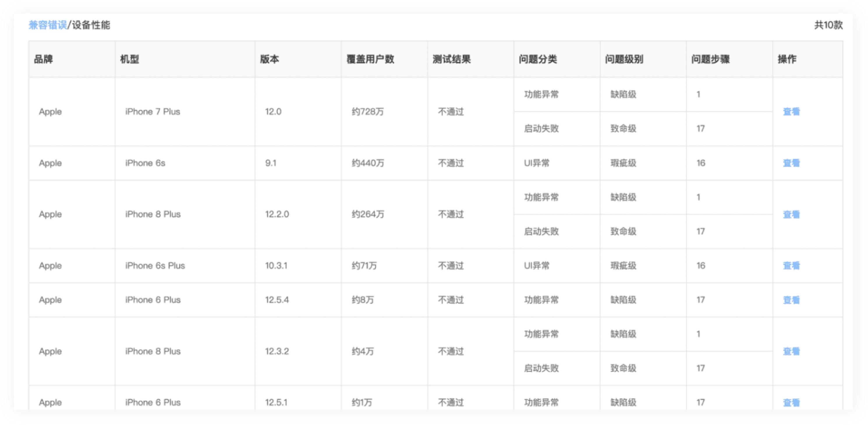Click the 共10款 total count label
Viewport: 868px width, 425px height.
tap(828, 25)
